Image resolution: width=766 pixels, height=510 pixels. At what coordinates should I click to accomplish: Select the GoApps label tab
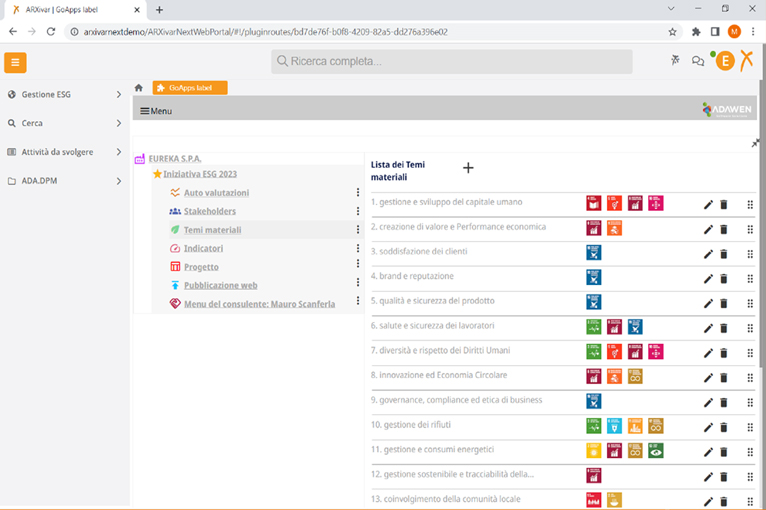(190, 88)
